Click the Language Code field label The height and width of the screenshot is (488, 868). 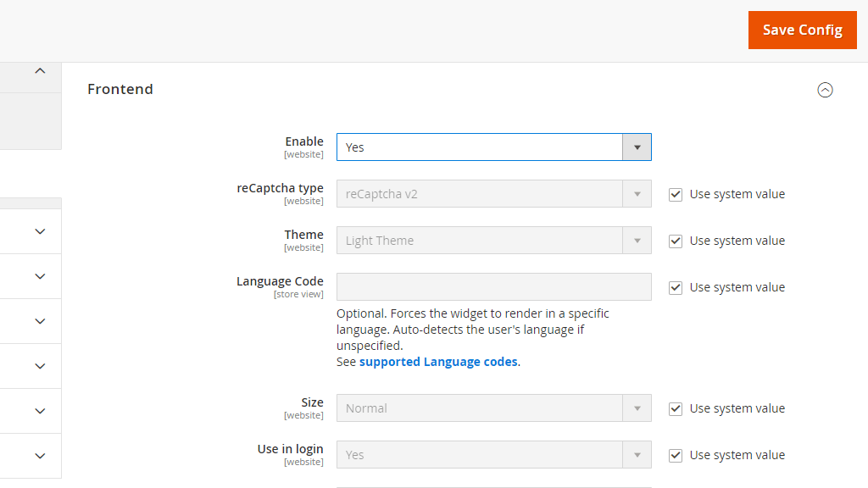(280, 281)
